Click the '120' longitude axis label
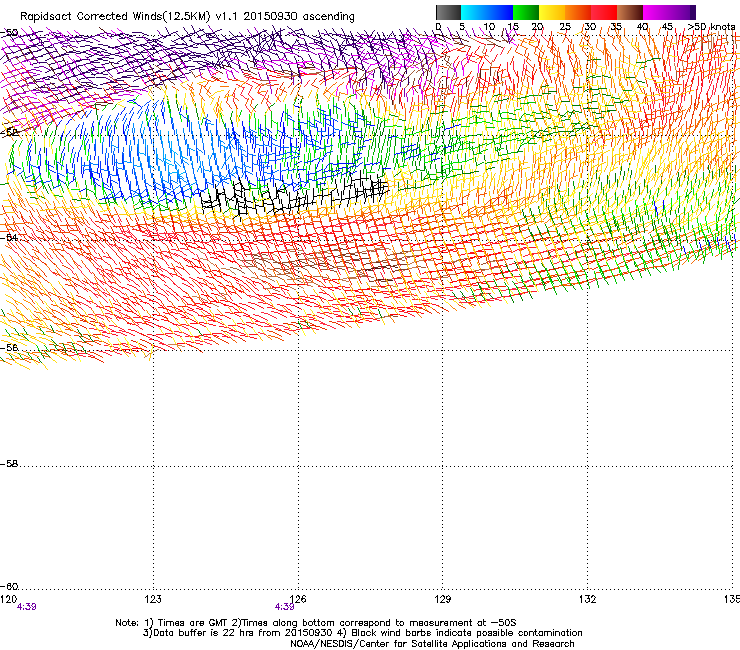This screenshot has height=650, width=740. [x=8, y=599]
